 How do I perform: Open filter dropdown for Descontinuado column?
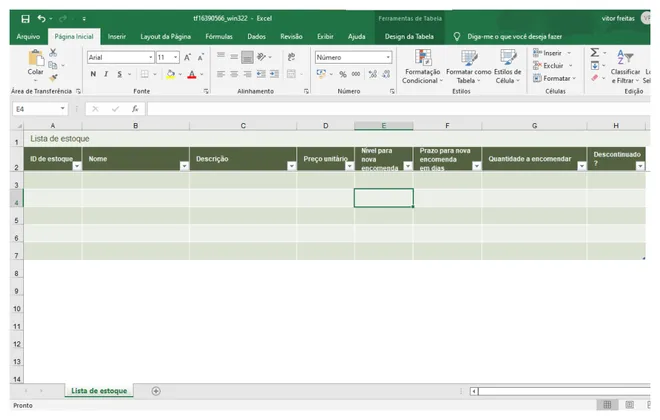(x=640, y=166)
